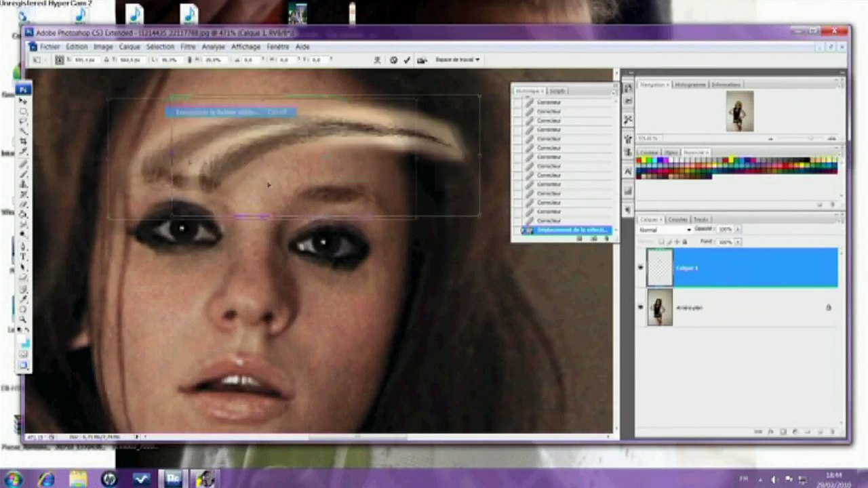Image resolution: width=868 pixels, height=488 pixels.
Task: Click Photoshop icon in Windows taskbar
Action: coord(173,479)
